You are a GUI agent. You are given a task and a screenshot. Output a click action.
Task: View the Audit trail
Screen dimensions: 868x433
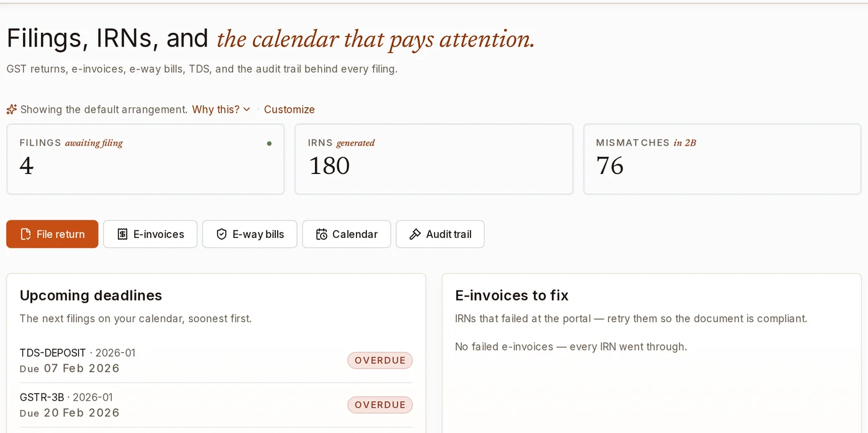click(x=440, y=234)
